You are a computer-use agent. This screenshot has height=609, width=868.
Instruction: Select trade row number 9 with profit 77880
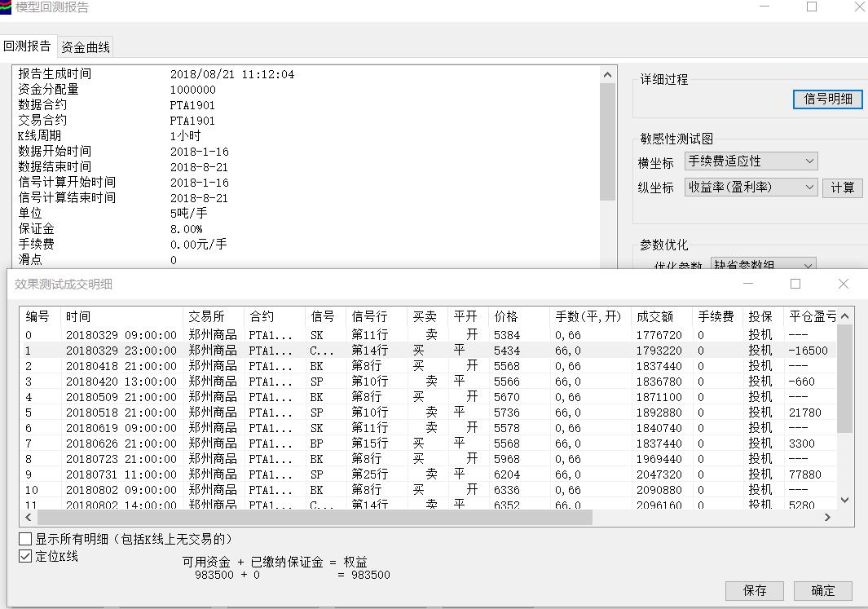(245, 474)
